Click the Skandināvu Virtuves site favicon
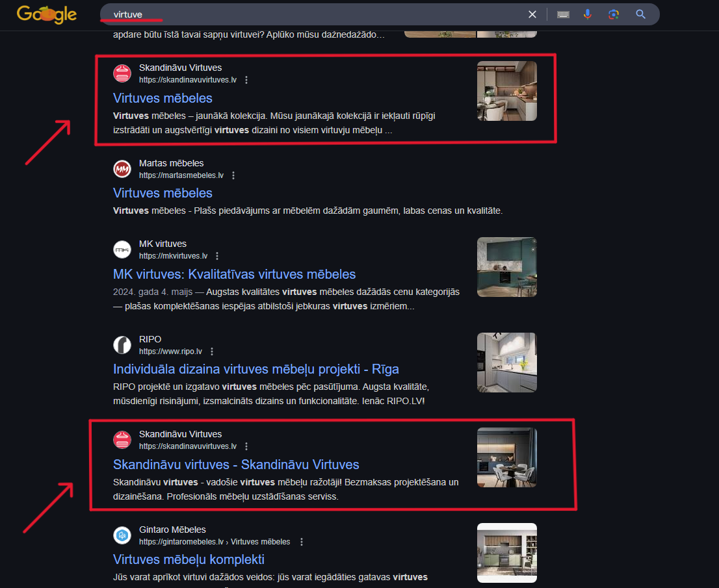Image resolution: width=719 pixels, height=588 pixels. (122, 73)
